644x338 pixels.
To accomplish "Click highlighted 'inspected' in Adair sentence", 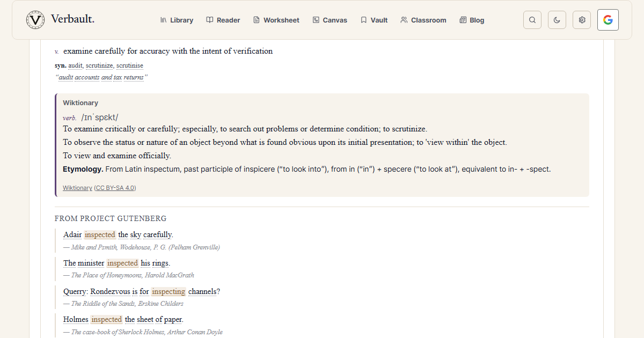I will click(x=100, y=234).
